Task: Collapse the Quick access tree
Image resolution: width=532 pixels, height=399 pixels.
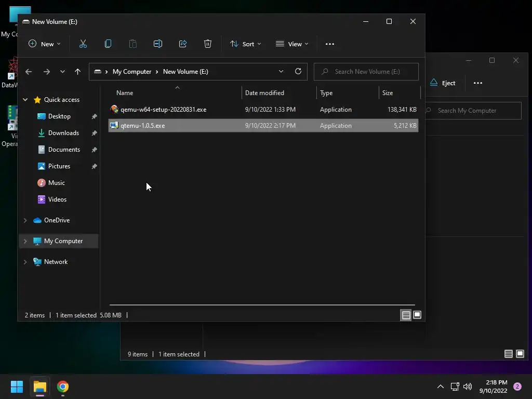Action: tap(25, 99)
